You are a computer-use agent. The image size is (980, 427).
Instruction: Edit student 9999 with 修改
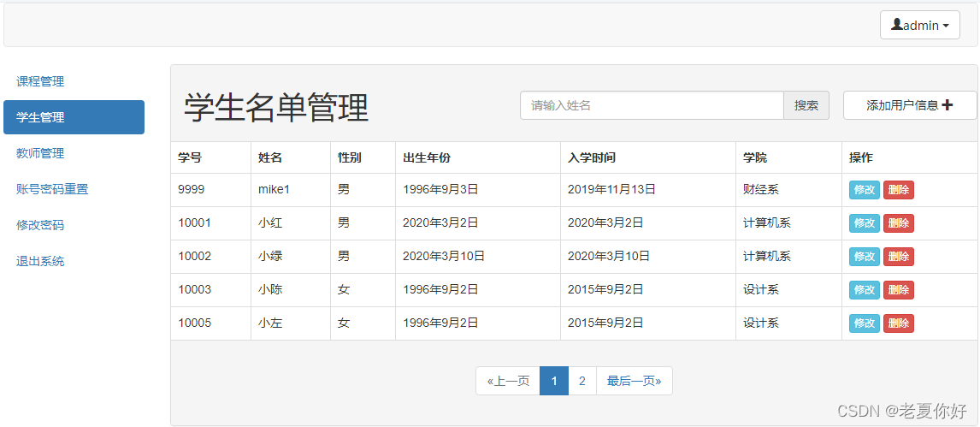click(865, 189)
